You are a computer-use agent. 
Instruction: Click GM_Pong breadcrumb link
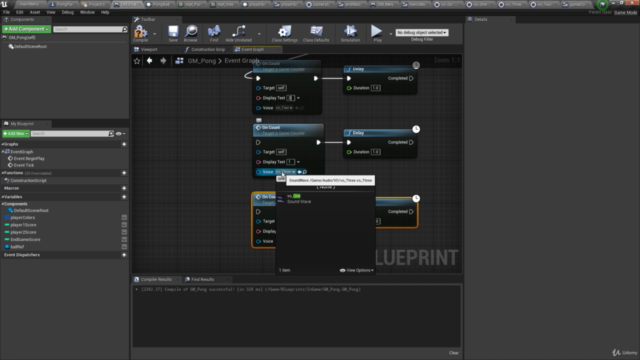[202, 61]
